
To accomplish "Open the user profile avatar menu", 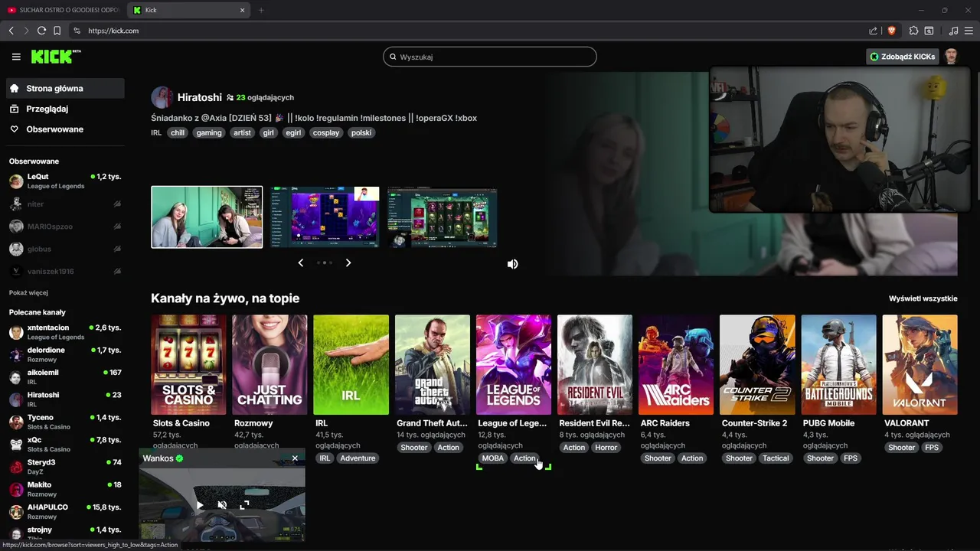I will (x=951, y=57).
